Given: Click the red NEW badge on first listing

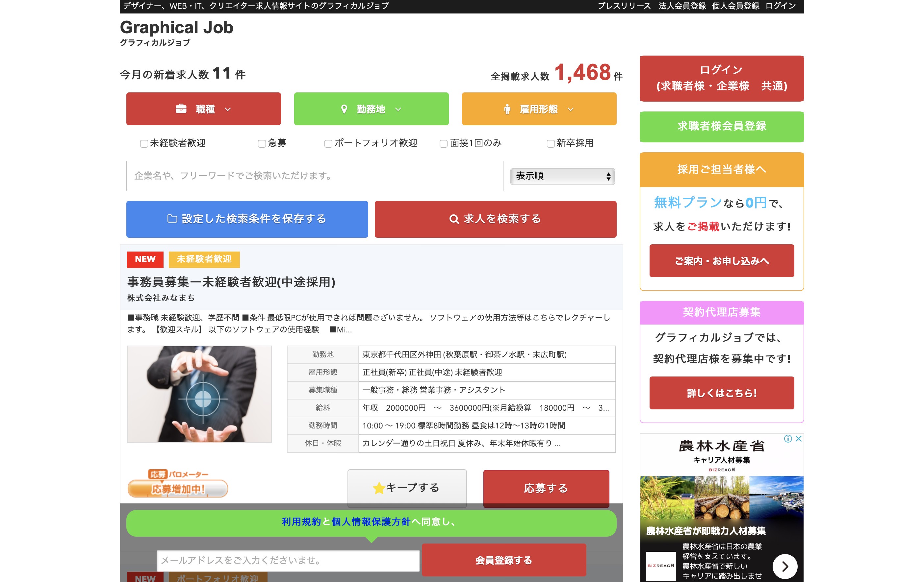Looking at the screenshot, I should pyautogui.click(x=145, y=259).
